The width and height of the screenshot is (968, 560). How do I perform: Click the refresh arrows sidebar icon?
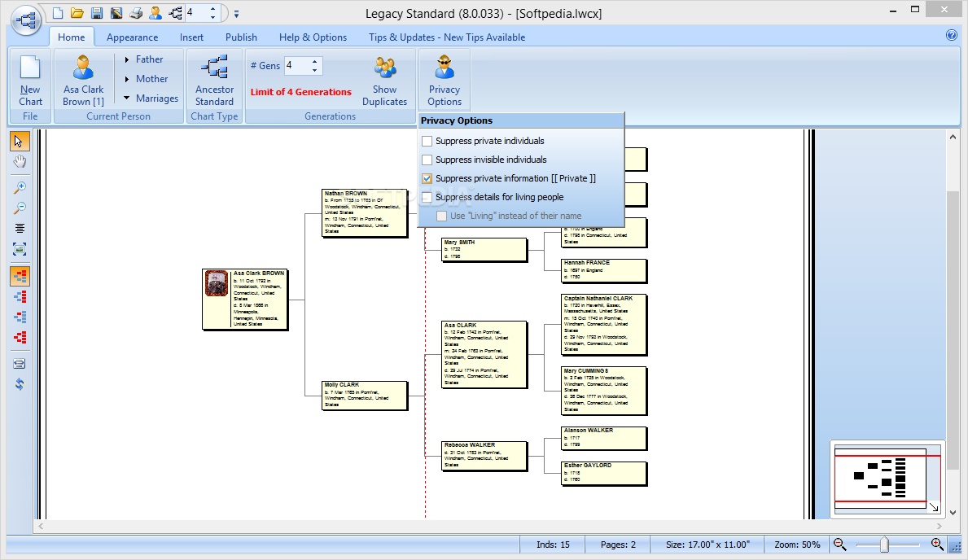click(x=20, y=384)
